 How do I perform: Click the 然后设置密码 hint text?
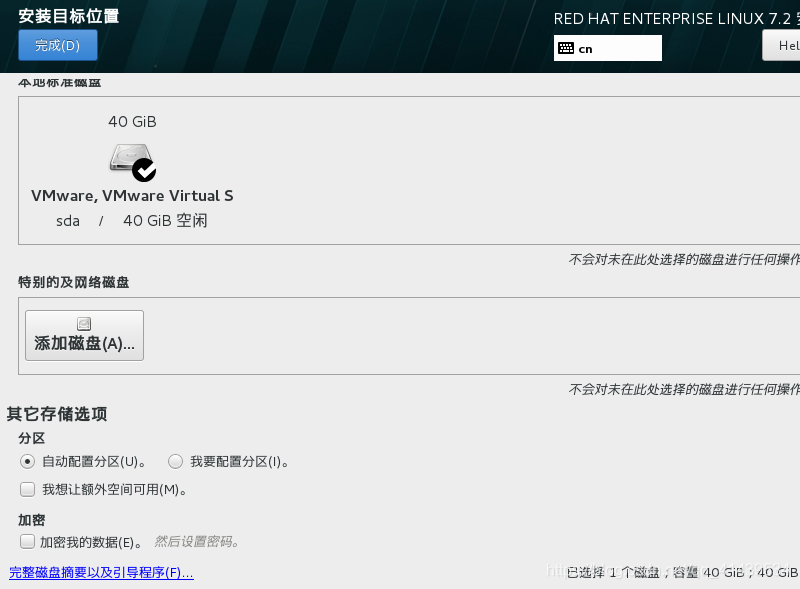[x=196, y=542]
